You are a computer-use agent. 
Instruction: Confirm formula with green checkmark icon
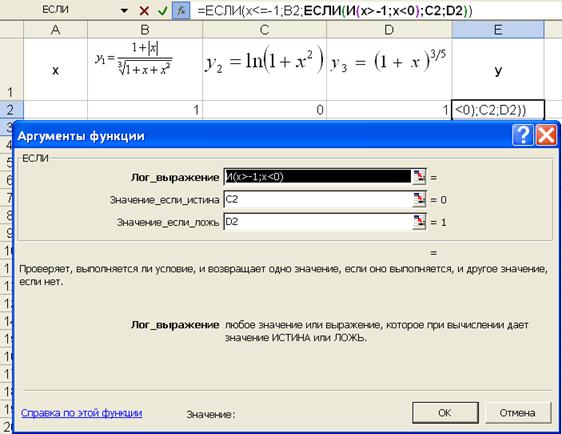(x=162, y=11)
